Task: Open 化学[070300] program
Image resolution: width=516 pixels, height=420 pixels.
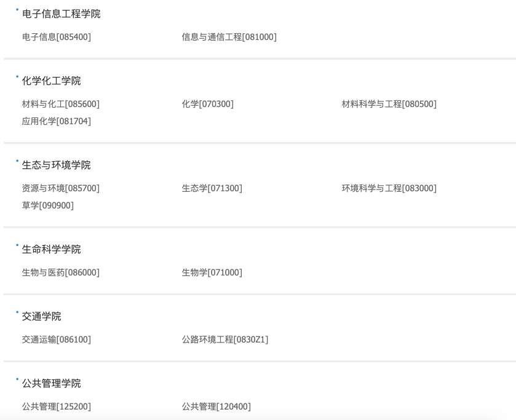Action: coord(207,104)
